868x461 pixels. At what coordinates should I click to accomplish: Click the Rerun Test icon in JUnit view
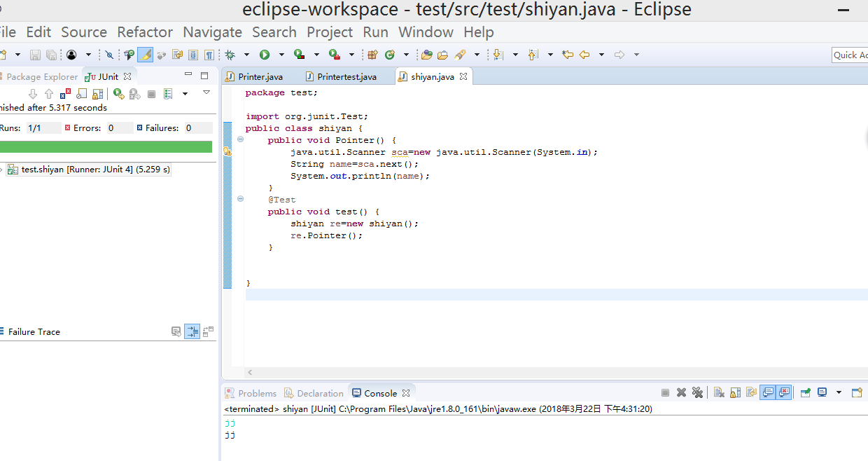[x=118, y=94]
